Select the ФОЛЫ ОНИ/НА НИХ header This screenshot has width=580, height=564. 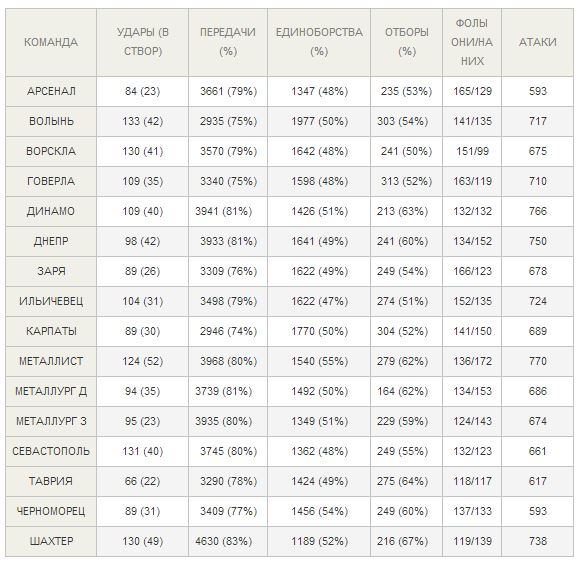(x=472, y=43)
